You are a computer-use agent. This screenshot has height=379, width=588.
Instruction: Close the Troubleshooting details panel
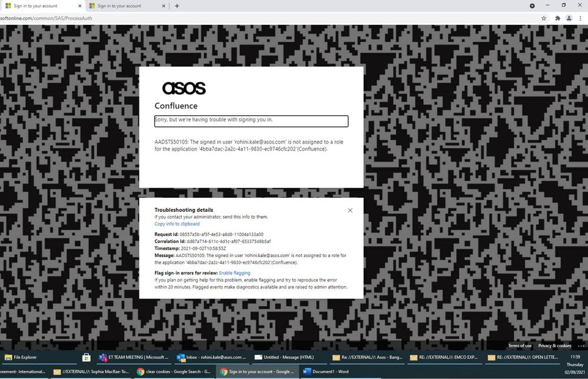(350, 210)
